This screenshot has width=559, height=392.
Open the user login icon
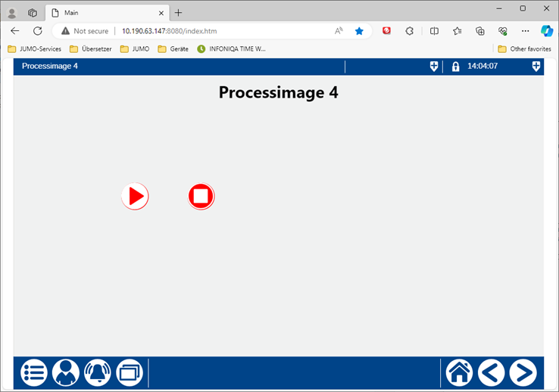tap(66, 372)
